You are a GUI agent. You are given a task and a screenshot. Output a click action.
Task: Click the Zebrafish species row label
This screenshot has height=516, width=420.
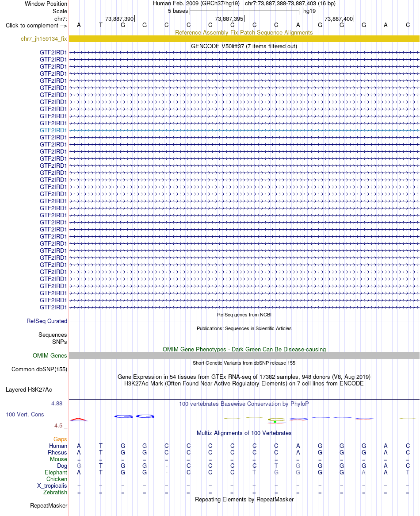pyautogui.click(x=55, y=492)
